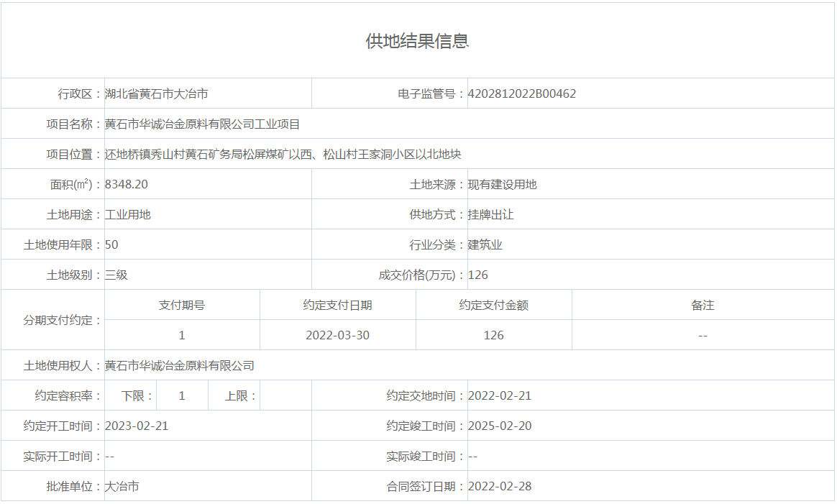Click the 土地使用权人 label
The width and height of the screenshot is (837, 504).
point(62,366)
